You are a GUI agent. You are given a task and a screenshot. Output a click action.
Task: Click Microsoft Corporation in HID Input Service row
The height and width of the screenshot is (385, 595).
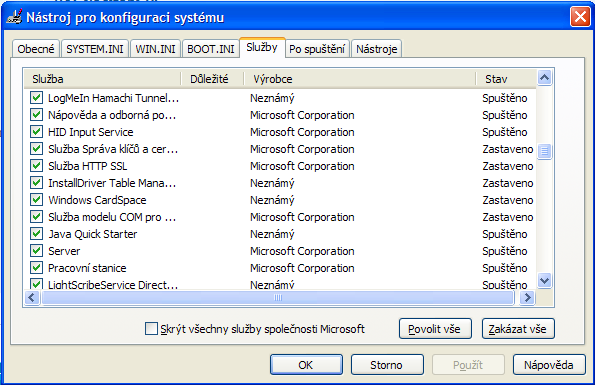click(x=302, y=132)
